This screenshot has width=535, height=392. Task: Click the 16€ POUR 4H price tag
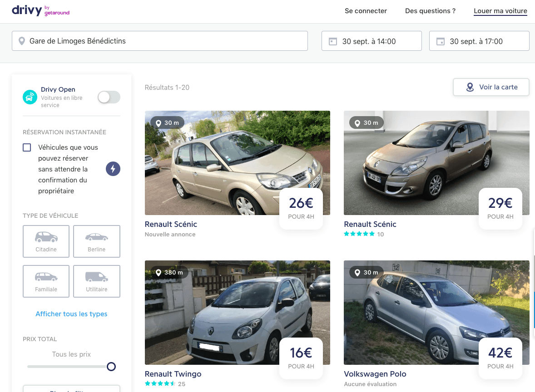click(301, 358)
